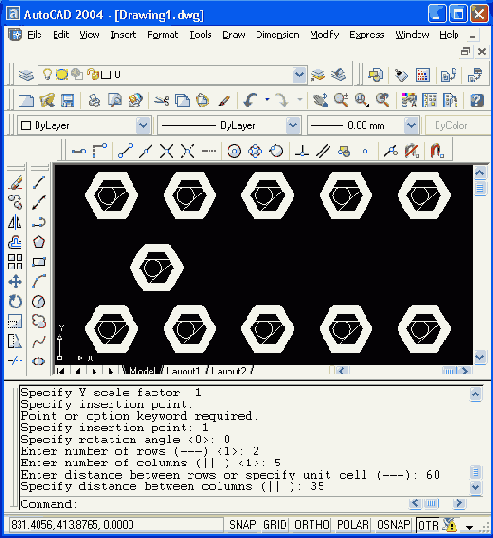Image resolution: width=493 pixels, height=538 pixels.
Task: Switch to the Model tab
Action: pyautogui.click(x=142, y=371)
